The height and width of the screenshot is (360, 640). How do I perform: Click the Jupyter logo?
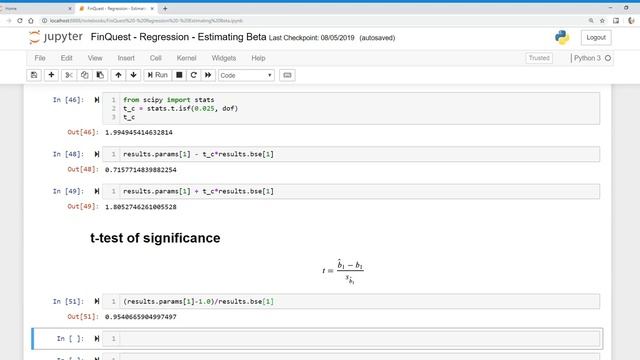click(x=56, y=37)
